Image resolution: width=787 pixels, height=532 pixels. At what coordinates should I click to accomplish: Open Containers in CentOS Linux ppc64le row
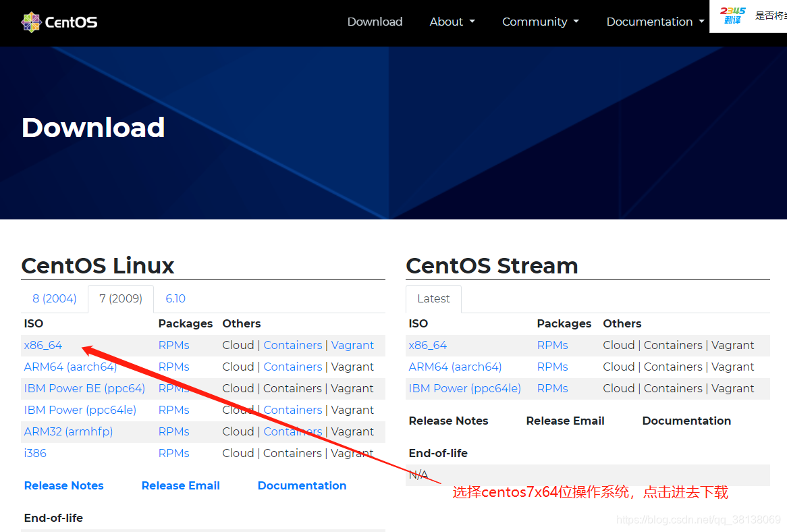click(x=293, y=410)
